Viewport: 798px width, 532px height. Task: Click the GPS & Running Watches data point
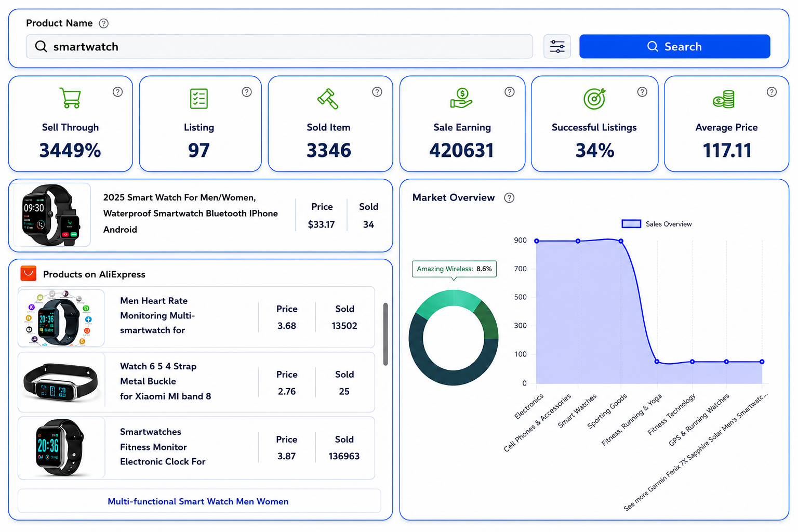pyautogui.click(x=726, y=362)
